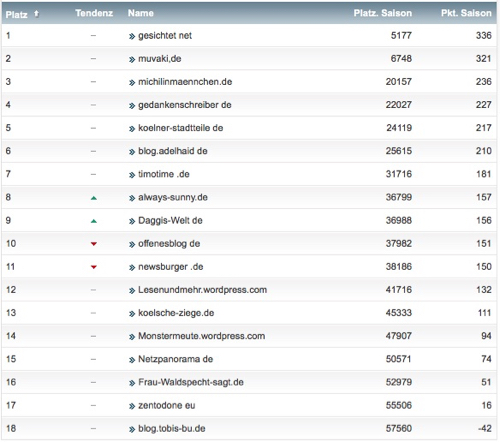This screenshot has width=500, height=442.
Task: Click the green up arrow for always-sunny.de
Action: 94,198
